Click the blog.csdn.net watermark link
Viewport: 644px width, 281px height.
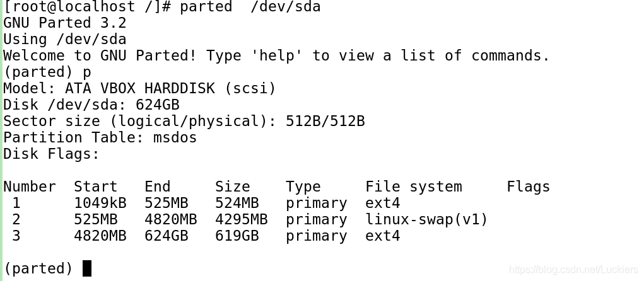pos(574,270)
